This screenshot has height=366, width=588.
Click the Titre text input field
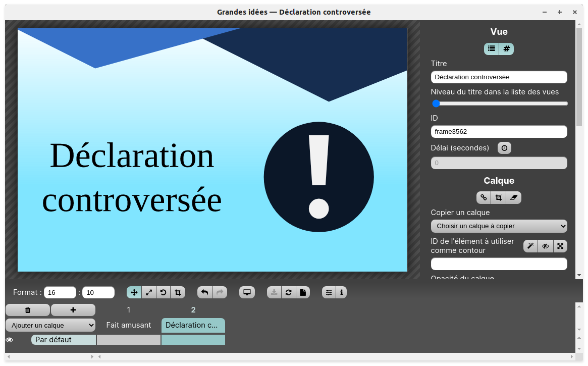(x=499, y=77)
